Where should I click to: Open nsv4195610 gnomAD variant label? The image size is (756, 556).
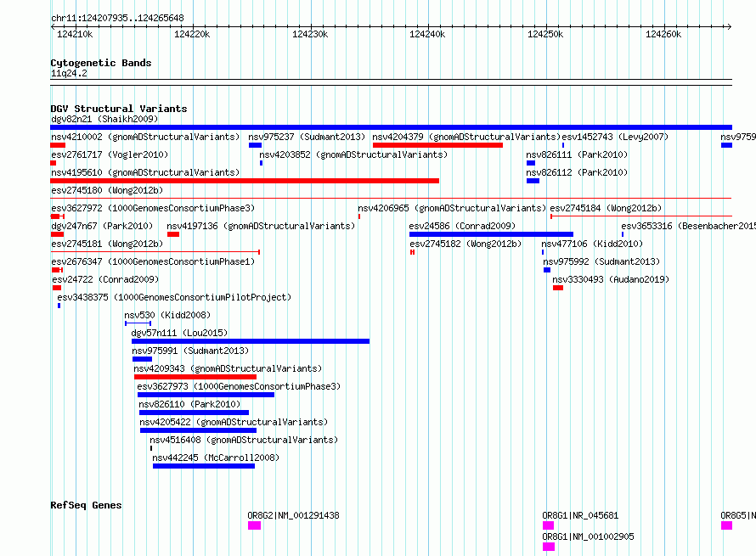click(145, 172)
